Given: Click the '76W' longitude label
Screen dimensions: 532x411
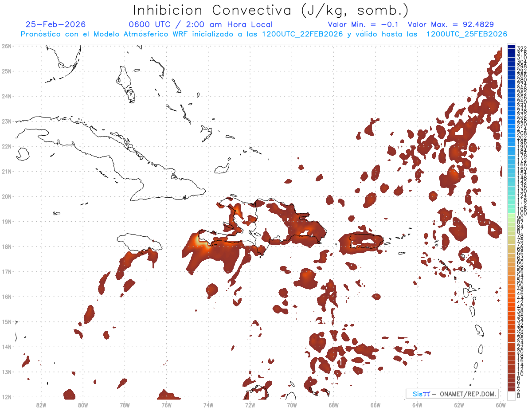Looking at the screenshot, I should tap(166, 405).
